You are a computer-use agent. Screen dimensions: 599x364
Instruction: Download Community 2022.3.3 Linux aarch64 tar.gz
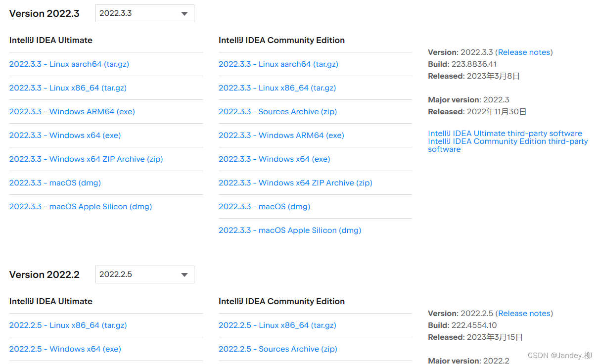tap(278, 64)
